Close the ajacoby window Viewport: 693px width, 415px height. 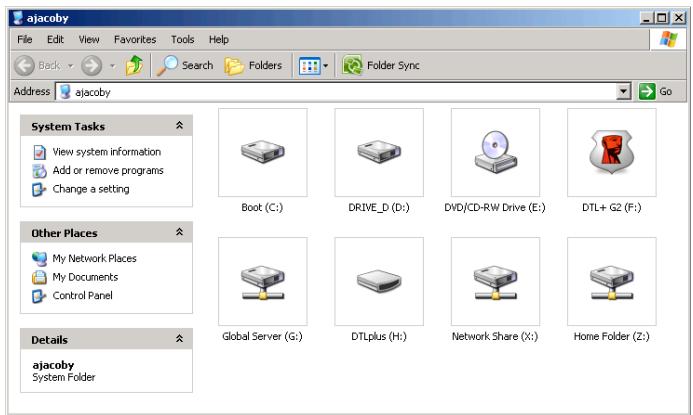click(x=678, y=18)
